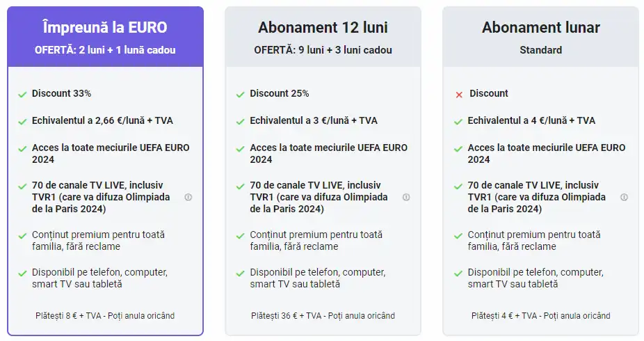Click checkmark beside Echivalentul a 4 €/lună
Image resolution: width=644 pixels, height=341 pixels.
[x=458, y=121]
